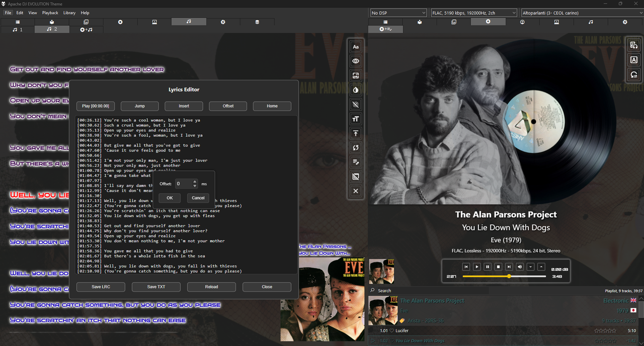The width and height of the screenshot is (644, 346).
Task: Confirm the offset with OK
Action: point(170,198)
